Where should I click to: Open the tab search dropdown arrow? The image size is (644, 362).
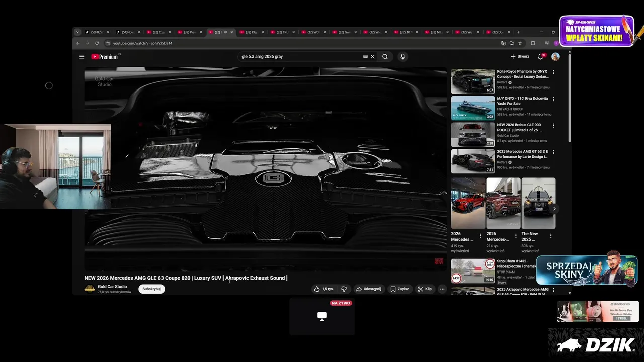pos(77,32)
